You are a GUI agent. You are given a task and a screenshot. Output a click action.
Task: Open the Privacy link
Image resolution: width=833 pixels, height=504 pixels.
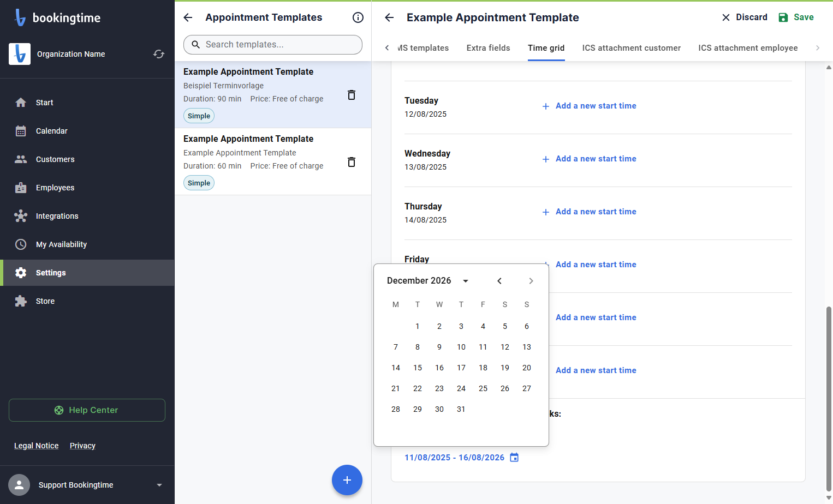click(82, 446)
